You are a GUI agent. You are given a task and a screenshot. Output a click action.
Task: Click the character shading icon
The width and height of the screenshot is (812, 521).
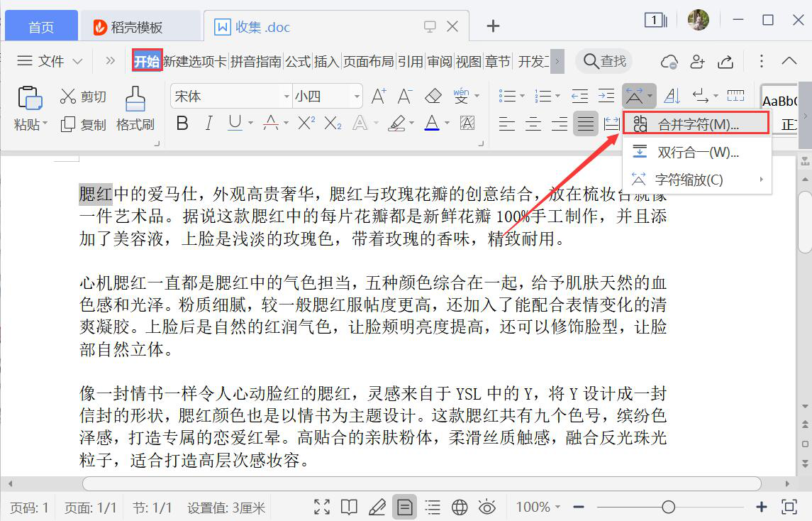click(467, 124)
